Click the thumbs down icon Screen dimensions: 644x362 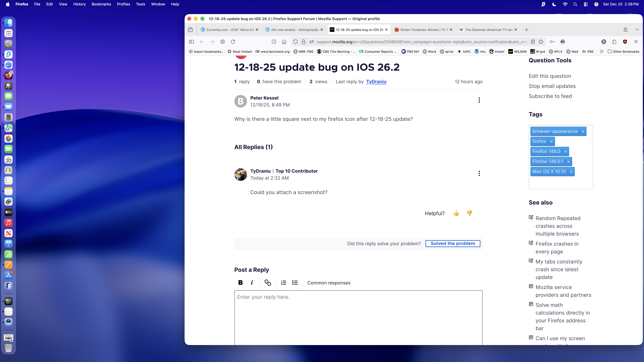pyautogui.click(x=469, y=213)
